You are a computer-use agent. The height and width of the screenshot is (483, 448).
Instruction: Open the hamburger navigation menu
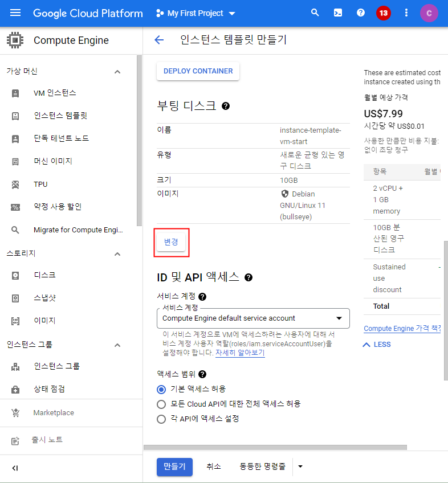(15, 13)
